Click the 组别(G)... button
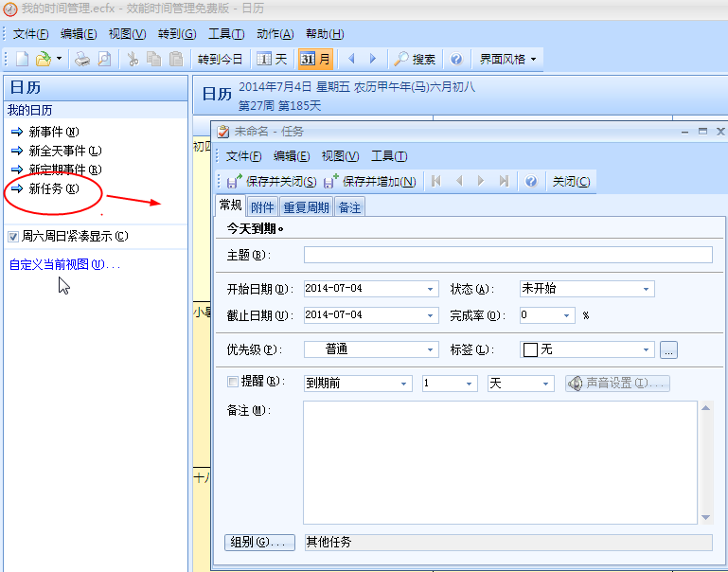This screenshot has height=572, width=728. (x=259, y=543)
